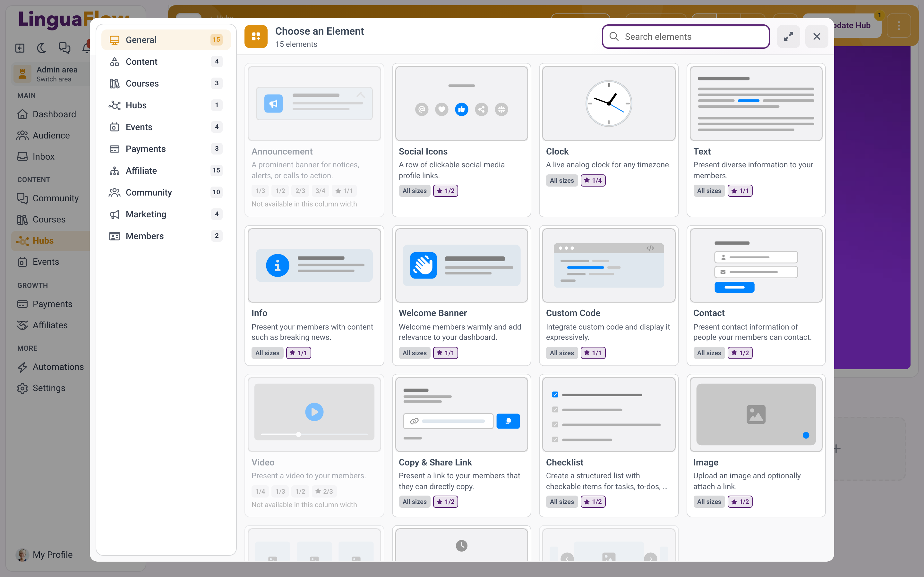This screenshot has height=577, width=924.
Task: Toggle dark mode moon icon
Action: click(x=42, y=48)
